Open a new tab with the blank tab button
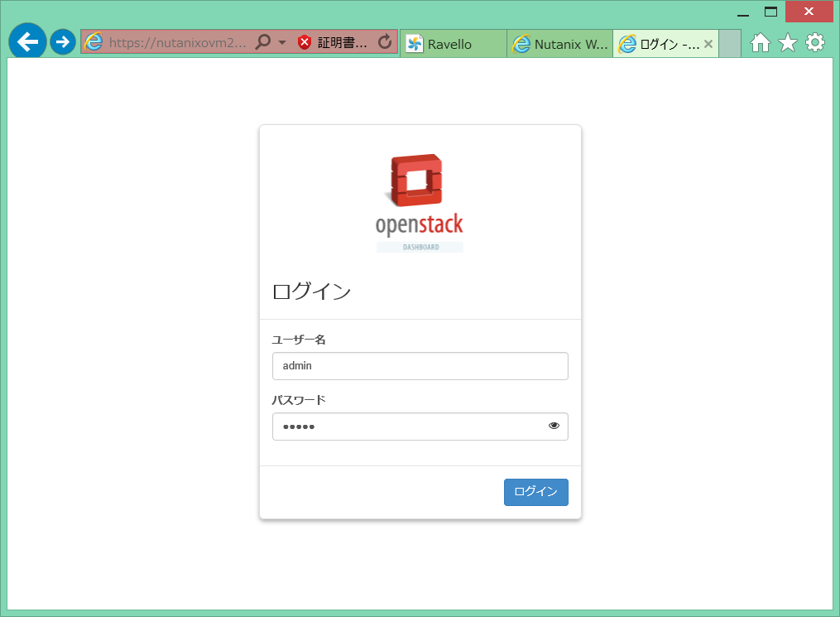 730,44
